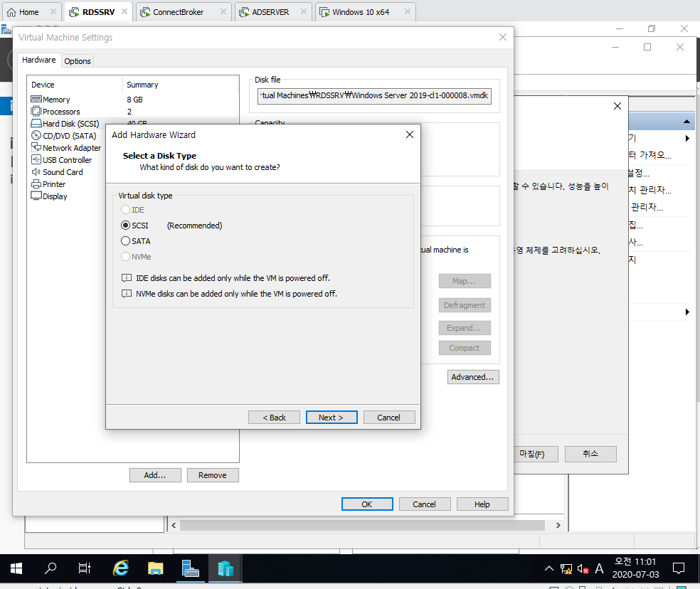Click the Remove device button
700x589 pixels.
tap(213, 475)
